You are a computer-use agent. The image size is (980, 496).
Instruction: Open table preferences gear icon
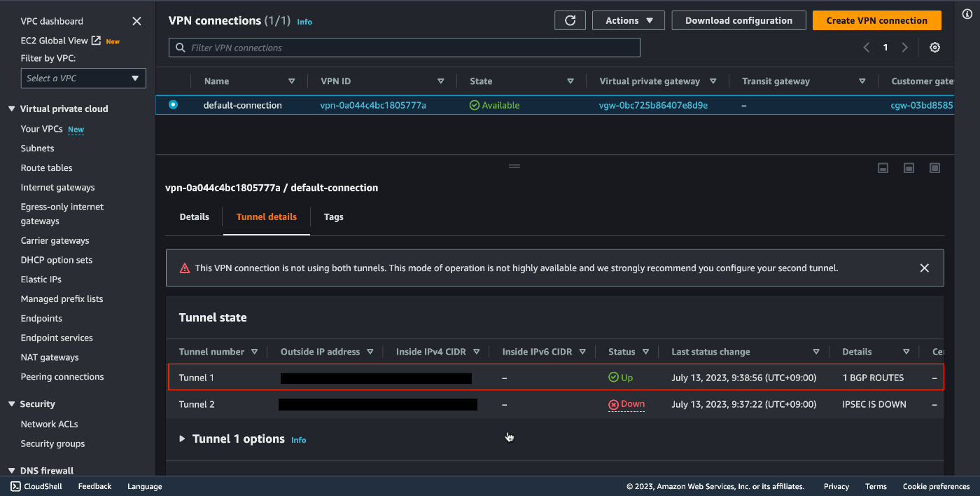[x=934, y=48]
